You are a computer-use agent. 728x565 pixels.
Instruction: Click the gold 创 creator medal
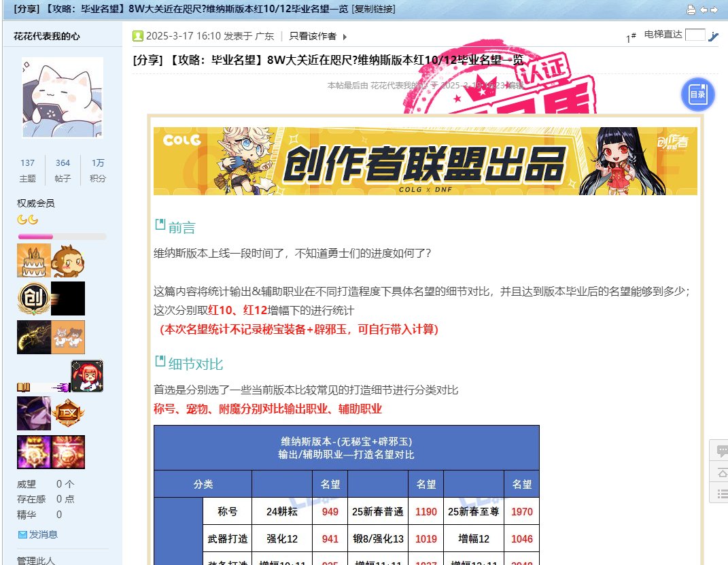34,298
